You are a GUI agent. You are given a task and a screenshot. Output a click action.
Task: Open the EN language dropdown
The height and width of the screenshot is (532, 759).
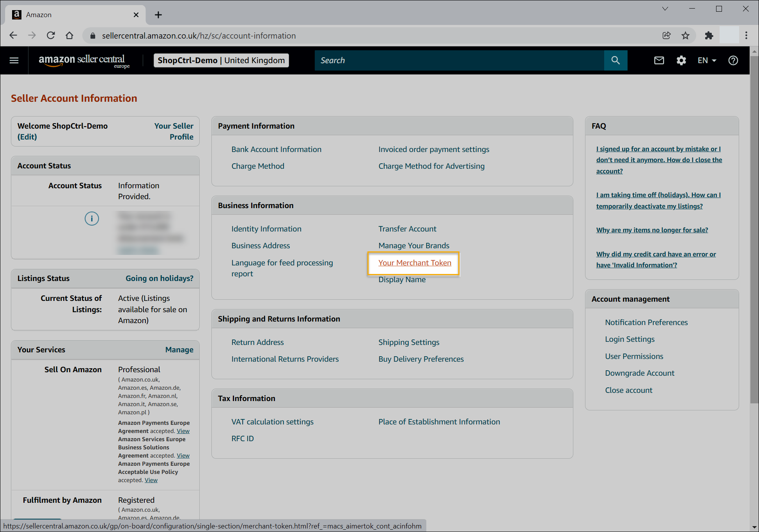[x=707, y=60]
